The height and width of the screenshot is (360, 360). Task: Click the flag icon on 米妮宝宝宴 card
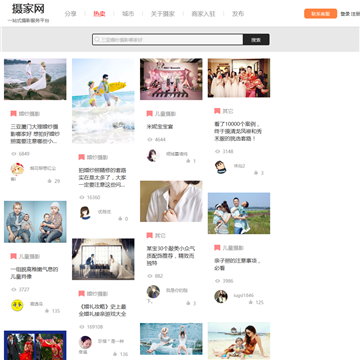(150, 114)
